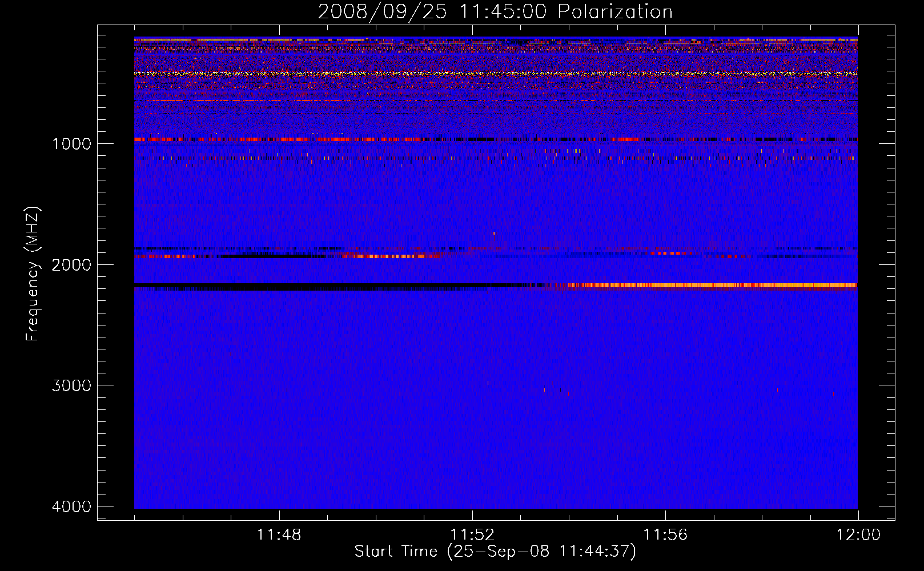The image size is (924, 571).
Task: Click the bright orange band above 2200 MHz
Action: click(714, 285)
